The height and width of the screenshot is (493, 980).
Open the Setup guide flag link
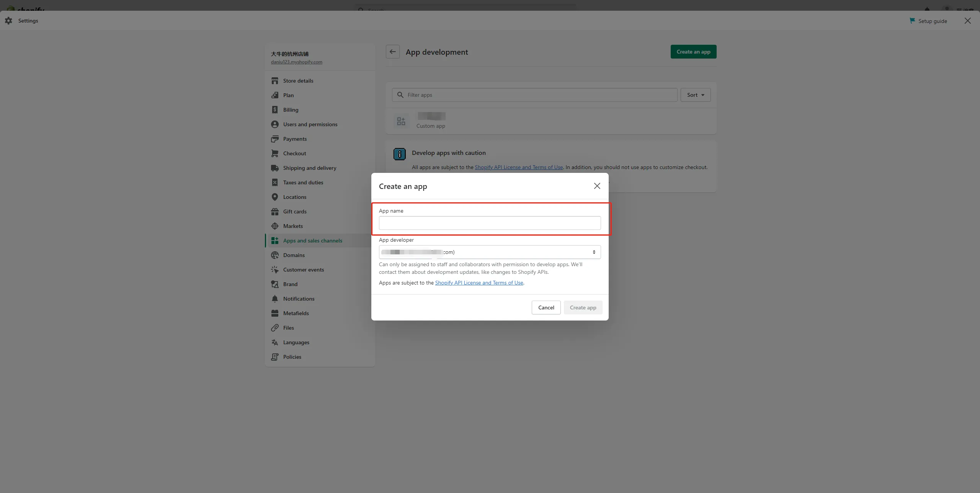(x=928, y=21)
